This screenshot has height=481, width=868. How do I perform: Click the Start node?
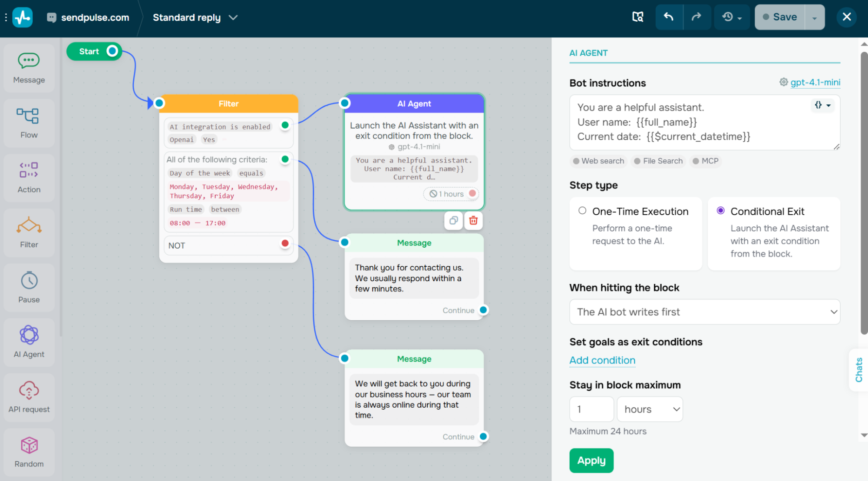click(94, 51)
